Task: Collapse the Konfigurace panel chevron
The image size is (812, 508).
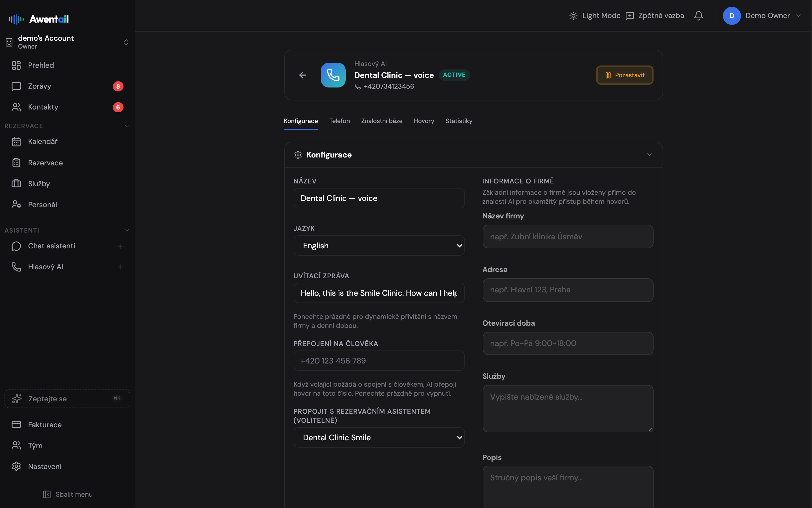Action: (650, 155)
